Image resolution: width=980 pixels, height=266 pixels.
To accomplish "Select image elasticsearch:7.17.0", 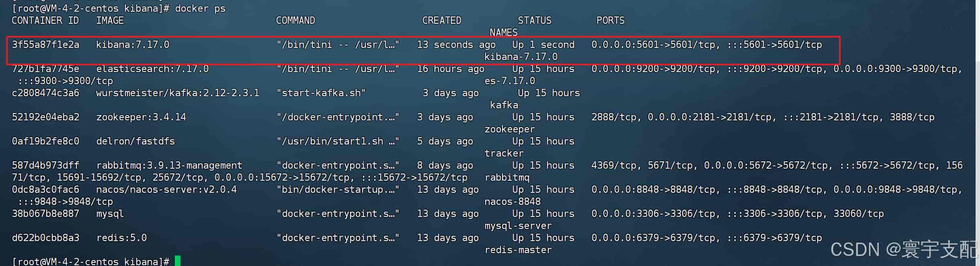I will click(152, 69).
